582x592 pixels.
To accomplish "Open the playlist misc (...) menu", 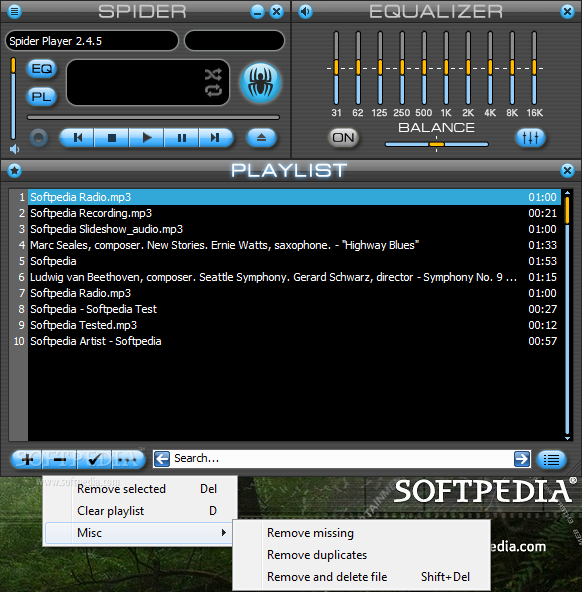I will point(128,459).
